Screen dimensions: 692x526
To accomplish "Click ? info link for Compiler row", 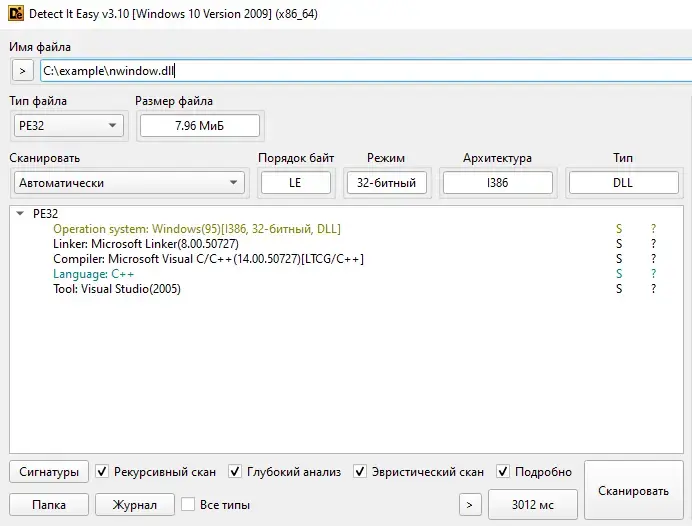I will point(654,259).
